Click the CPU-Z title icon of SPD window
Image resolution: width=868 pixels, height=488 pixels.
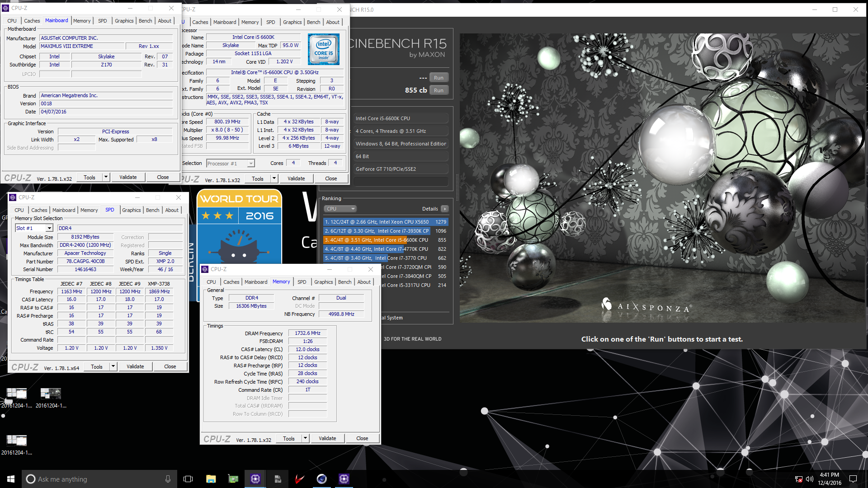[x=13, y=197]
